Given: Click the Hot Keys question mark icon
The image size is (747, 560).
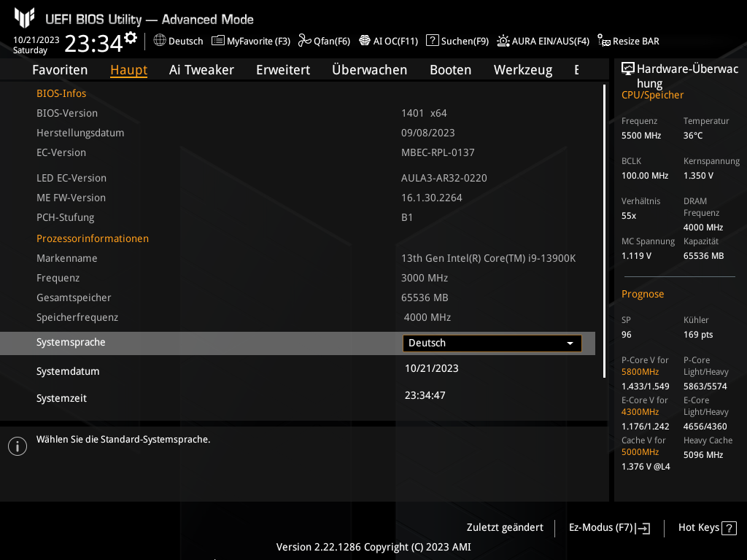Looking at the screenshot, I should pos(729,528).
